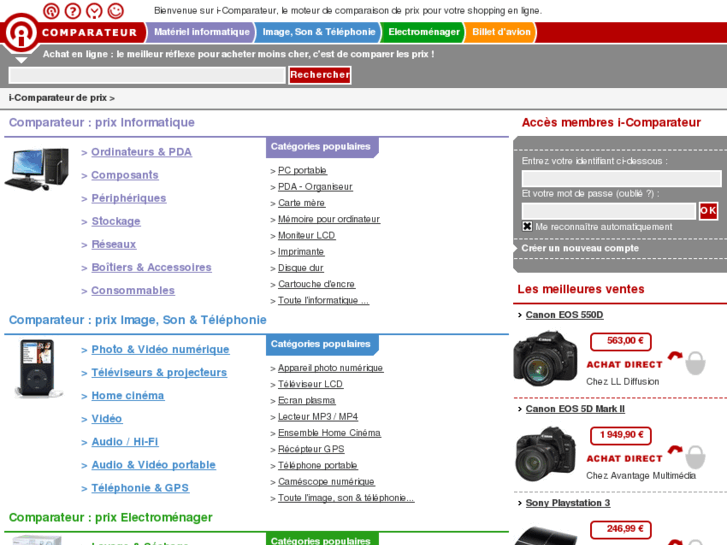Open the Matériel informatique tab
Screen dimensions: 727x545
coord(201,32)
